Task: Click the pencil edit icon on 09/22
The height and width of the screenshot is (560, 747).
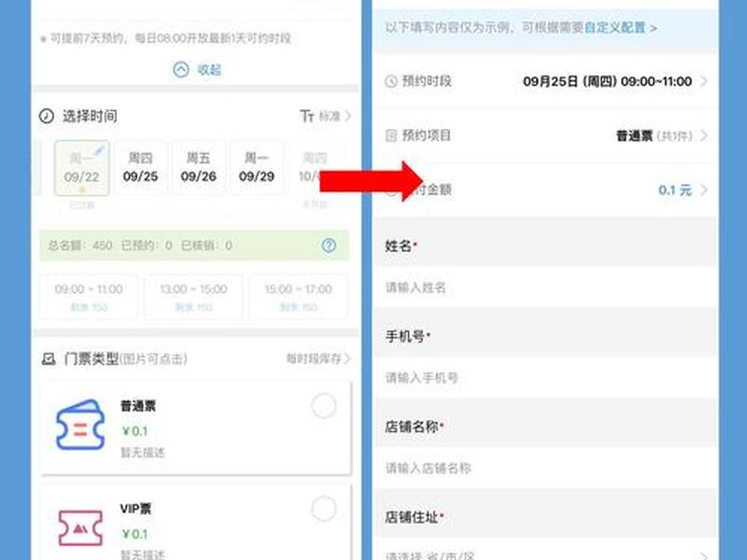Action: [x=99, y=150]
